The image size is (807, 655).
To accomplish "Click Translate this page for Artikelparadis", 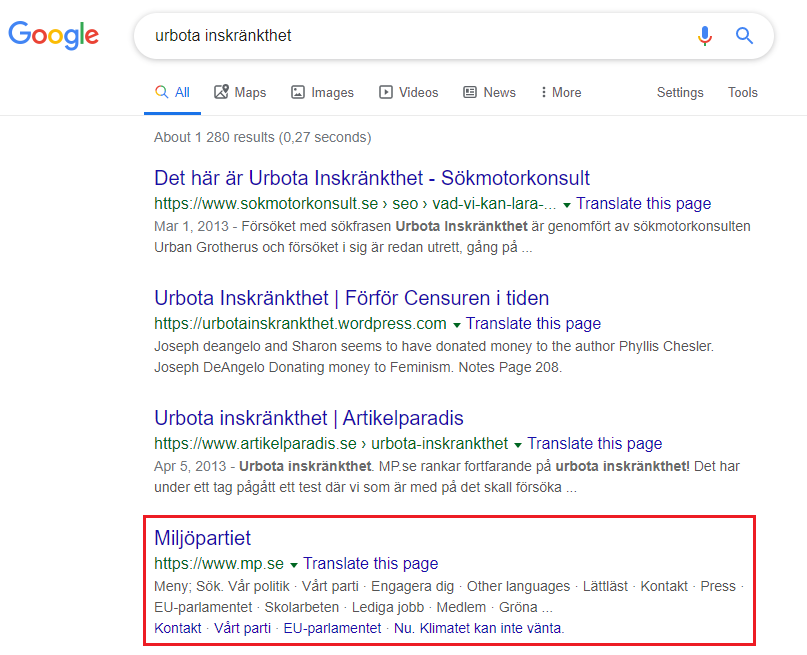I will point(594,443).
